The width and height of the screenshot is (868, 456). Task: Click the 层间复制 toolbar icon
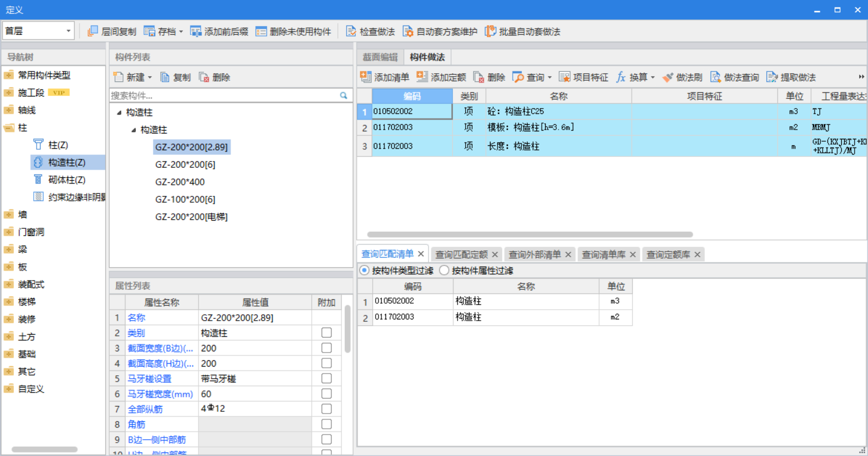point(93,31)
